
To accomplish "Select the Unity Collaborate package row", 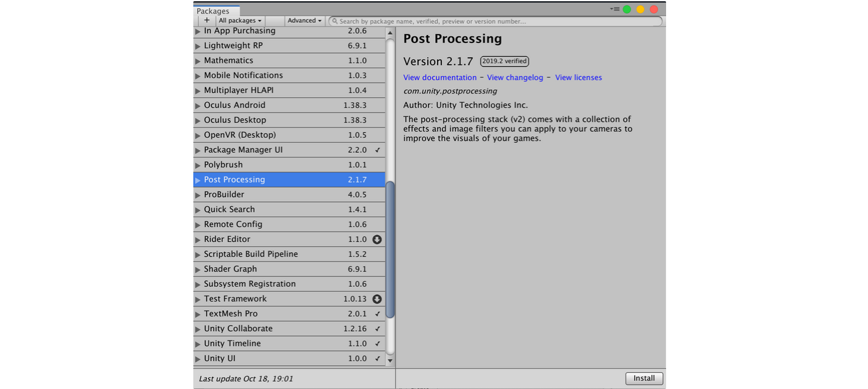I will point(289,329).
